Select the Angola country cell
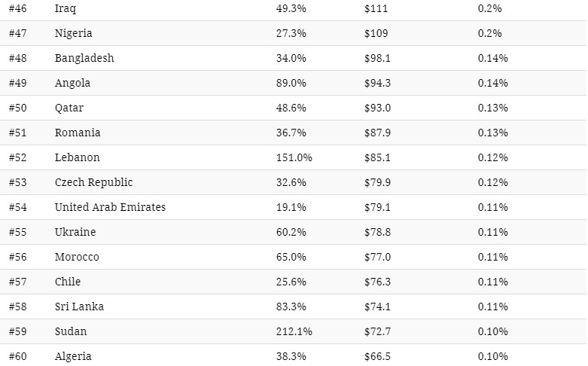Image resolution: width=588 pixels, height=366 pixels. [72, 83]
